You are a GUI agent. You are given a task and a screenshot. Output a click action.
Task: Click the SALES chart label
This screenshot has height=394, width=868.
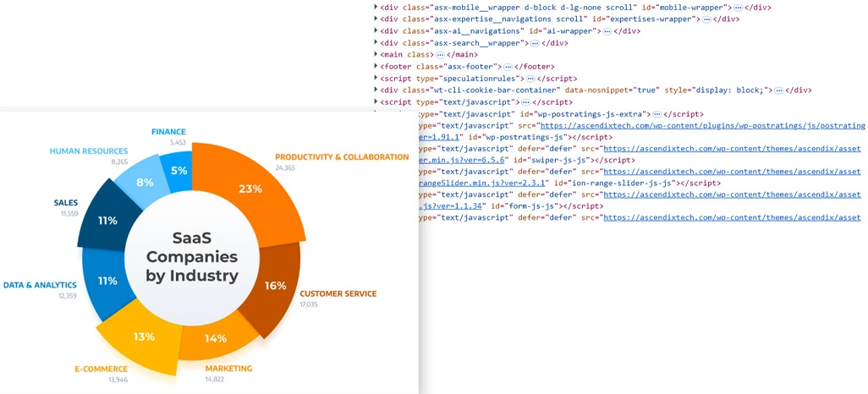click(x=66, y=203)
